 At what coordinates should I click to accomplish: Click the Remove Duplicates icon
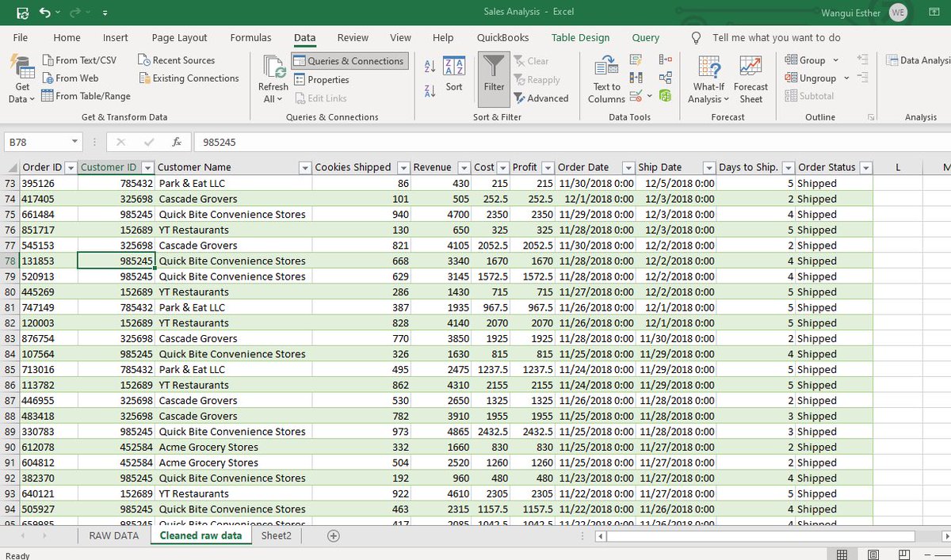coord(636,78)
